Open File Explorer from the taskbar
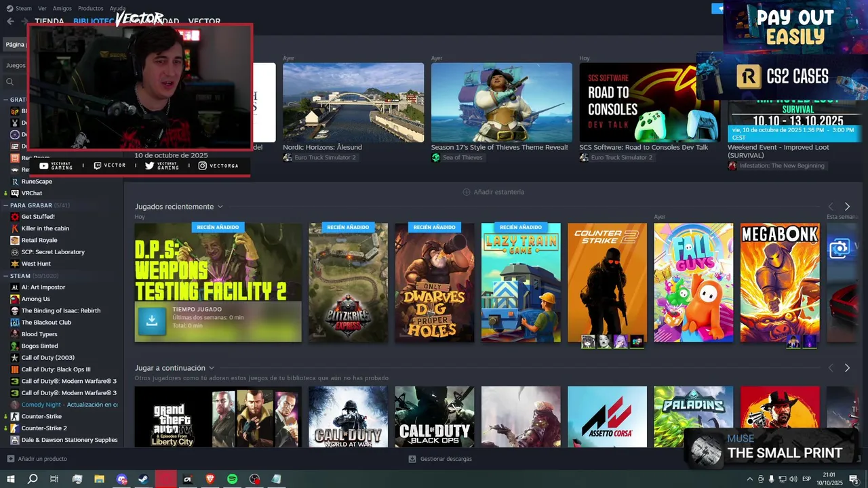Image resolution: width=868 pixels, height=488 pixels. [x=99, y=479]
